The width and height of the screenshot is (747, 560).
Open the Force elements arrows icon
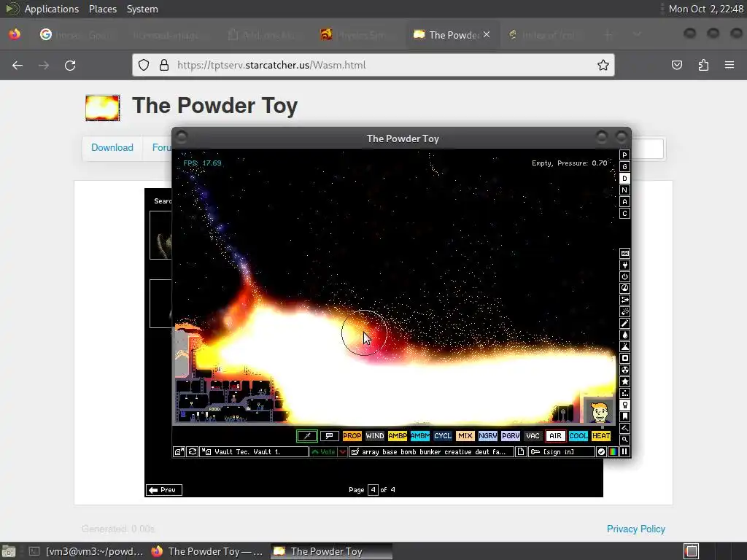pyautogui.click(x=624, y=300)
